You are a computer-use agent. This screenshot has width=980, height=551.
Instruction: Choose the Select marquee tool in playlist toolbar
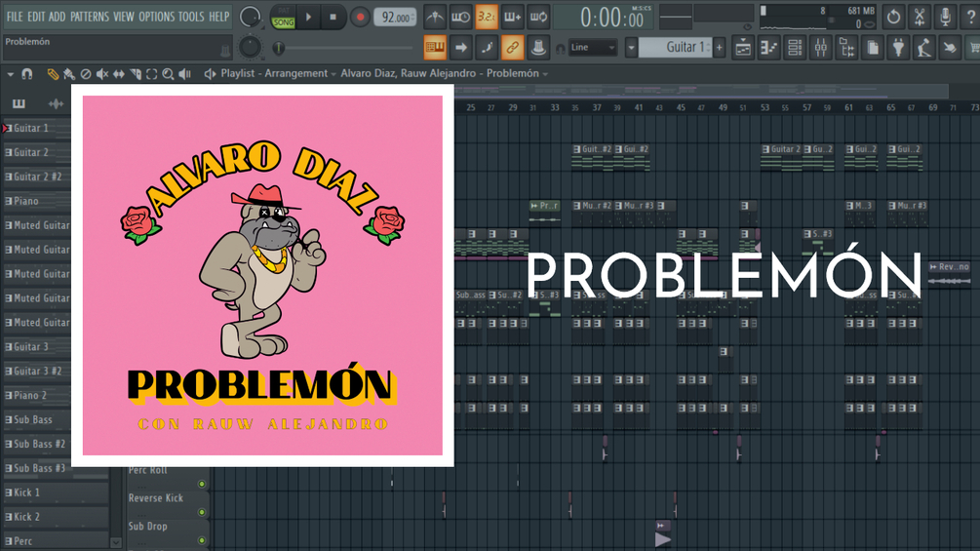pyautogui.click(x=151, y=74)
